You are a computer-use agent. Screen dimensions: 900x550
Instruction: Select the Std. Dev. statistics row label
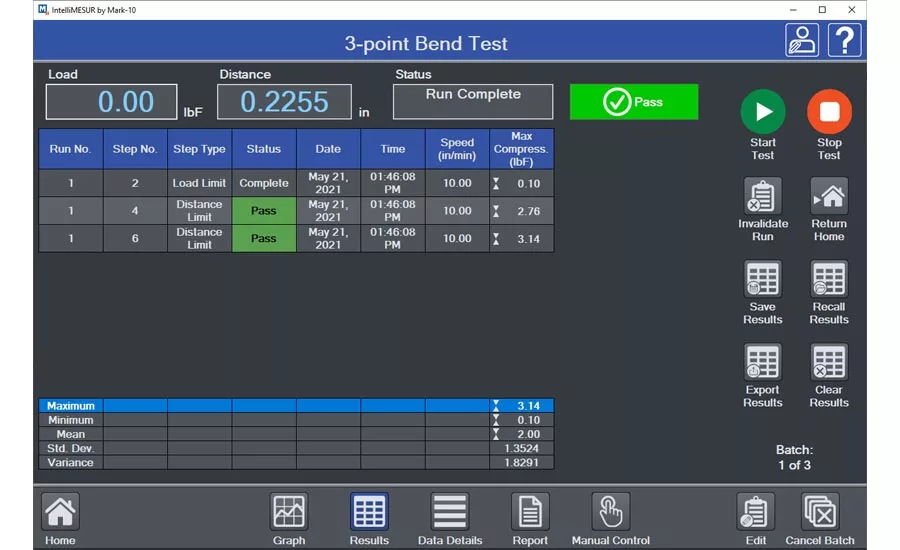point(71,448)
